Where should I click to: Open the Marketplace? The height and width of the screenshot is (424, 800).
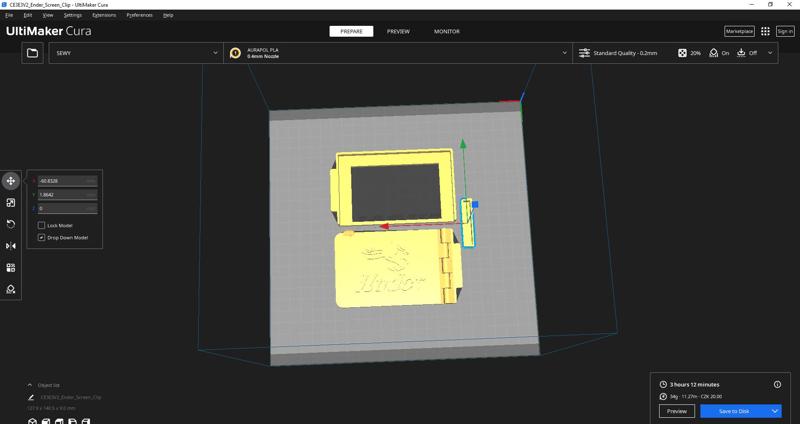pos(739,32)
